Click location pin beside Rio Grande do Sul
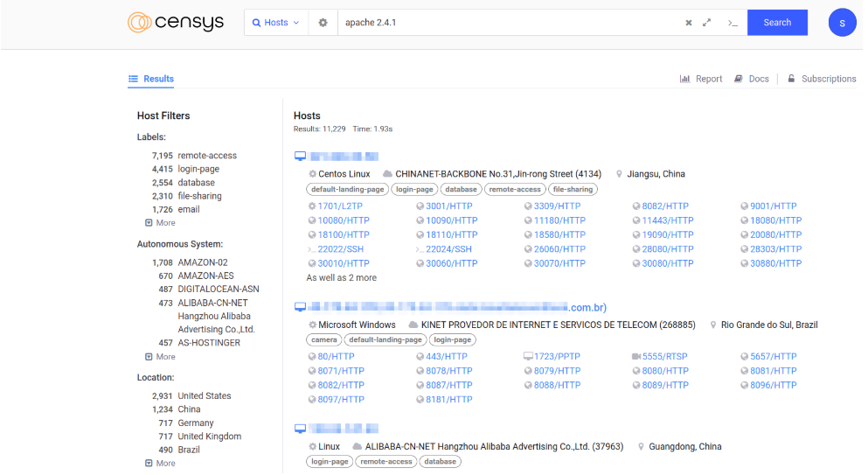 click(713, 325)
